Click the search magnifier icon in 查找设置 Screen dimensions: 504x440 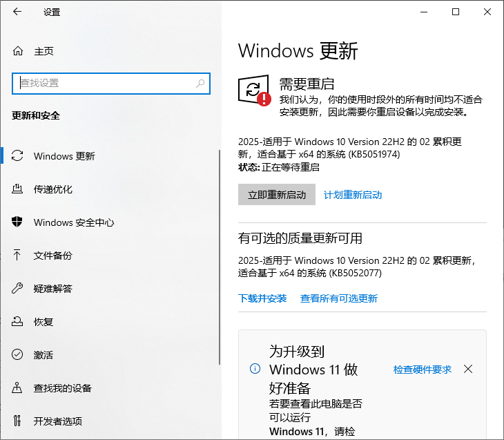pos(200,84)
